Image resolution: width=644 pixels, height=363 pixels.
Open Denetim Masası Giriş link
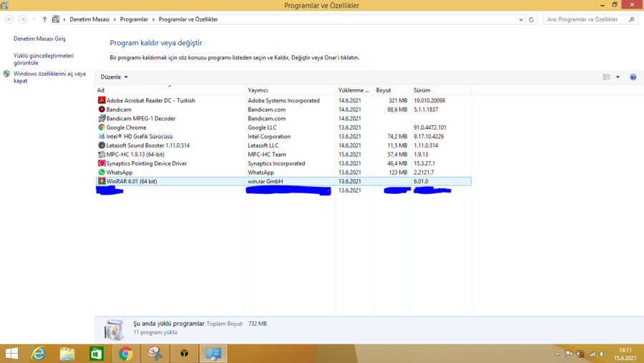pos(39,39)
